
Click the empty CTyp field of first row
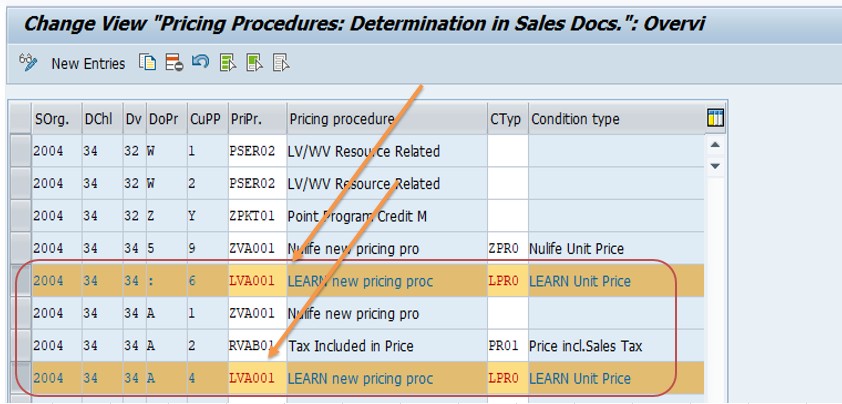[507, 152]
